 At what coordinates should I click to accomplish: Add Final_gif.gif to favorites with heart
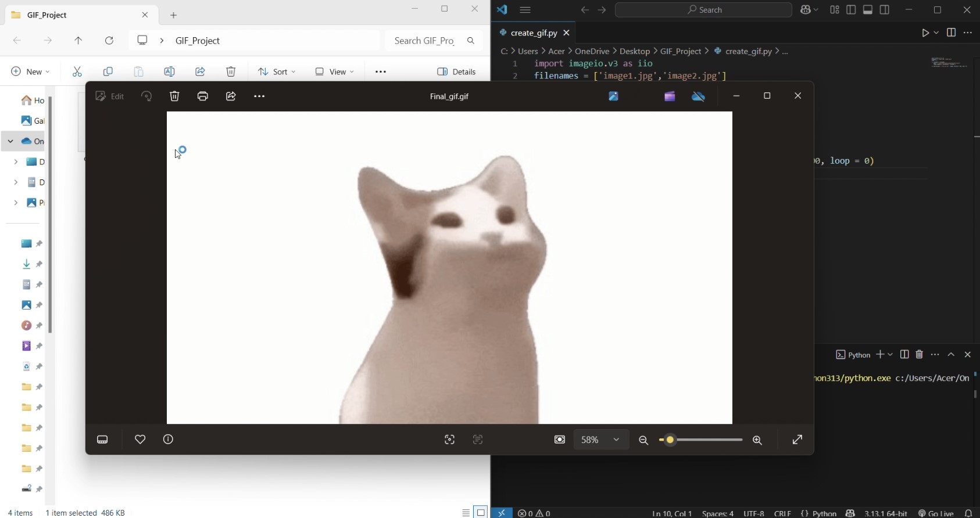coord(140,440)
